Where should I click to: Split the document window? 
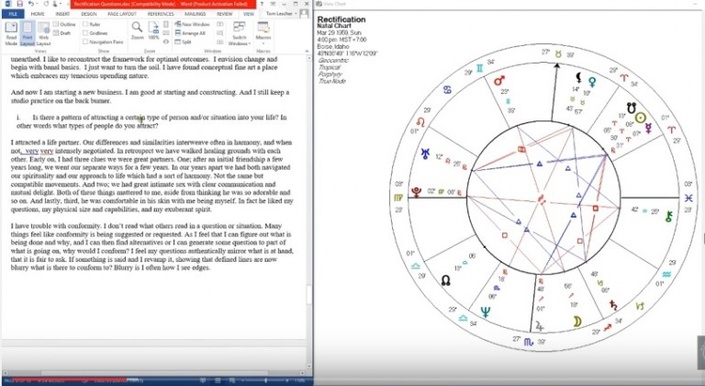[183, 42]
